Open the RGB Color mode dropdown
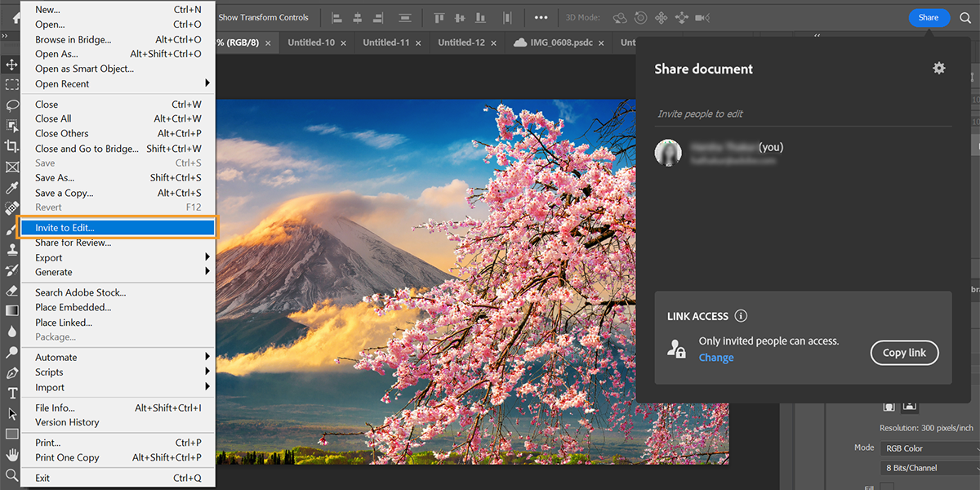The image size is (980, 490). pyautogui.click(x=929, y=448)
